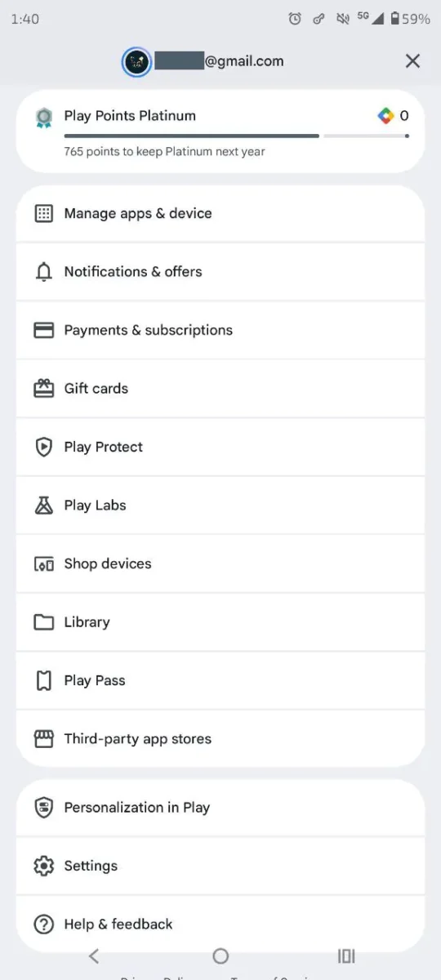Tap the Shop devices icon

point(43,563)
